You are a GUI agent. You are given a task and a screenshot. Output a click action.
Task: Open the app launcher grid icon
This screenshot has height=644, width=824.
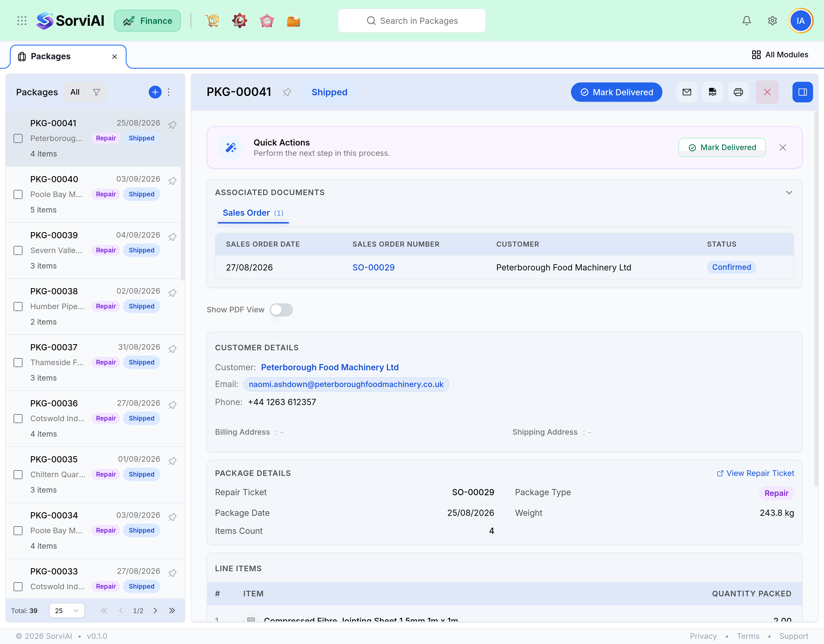22,21
